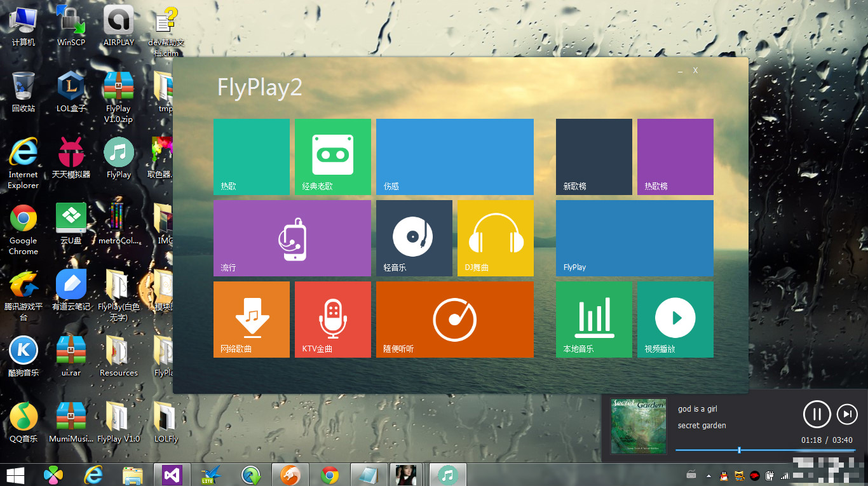The width and height of the screenshot is (868, 486).
Task: Select the Resources folder on desktop
Action: click(119, 356)
